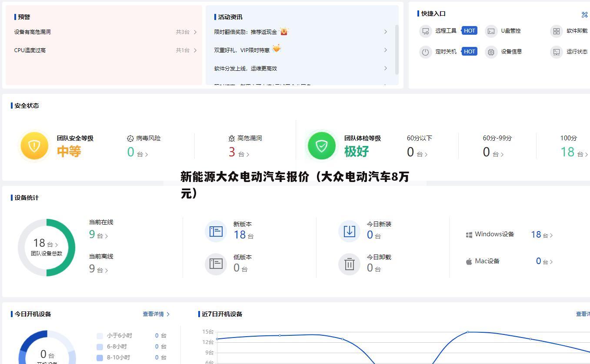The height and width of the screenshot is (364, 590).
Task: Click the icon beside VIP限时特惠
Action: [277, 49]
